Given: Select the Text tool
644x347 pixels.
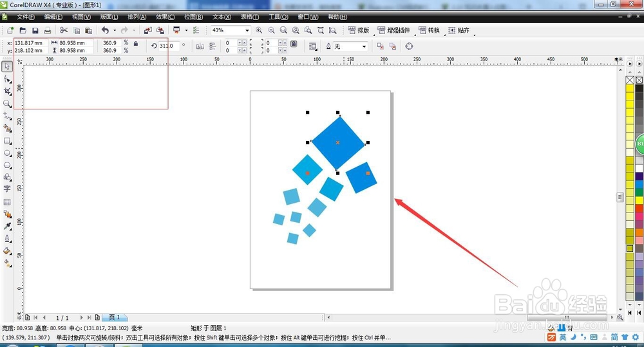Looking at the screenshot, I should [x=7, y=189].
